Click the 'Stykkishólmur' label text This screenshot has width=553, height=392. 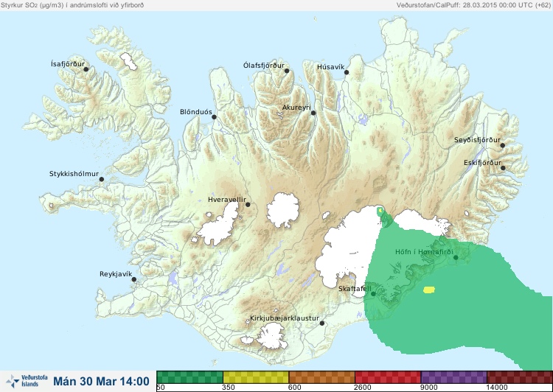coord(74,174)
